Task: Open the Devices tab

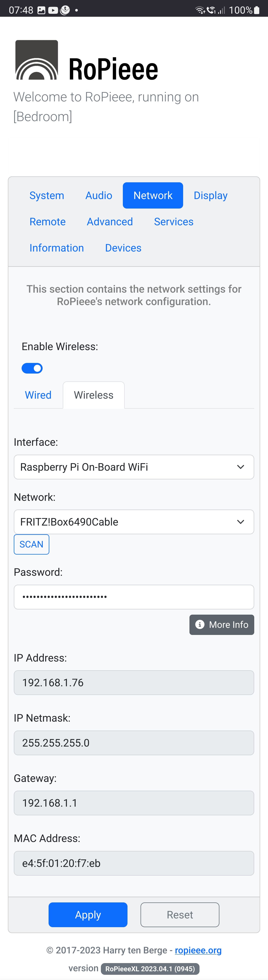Action: pyautogui.click(x=123, y=248)
